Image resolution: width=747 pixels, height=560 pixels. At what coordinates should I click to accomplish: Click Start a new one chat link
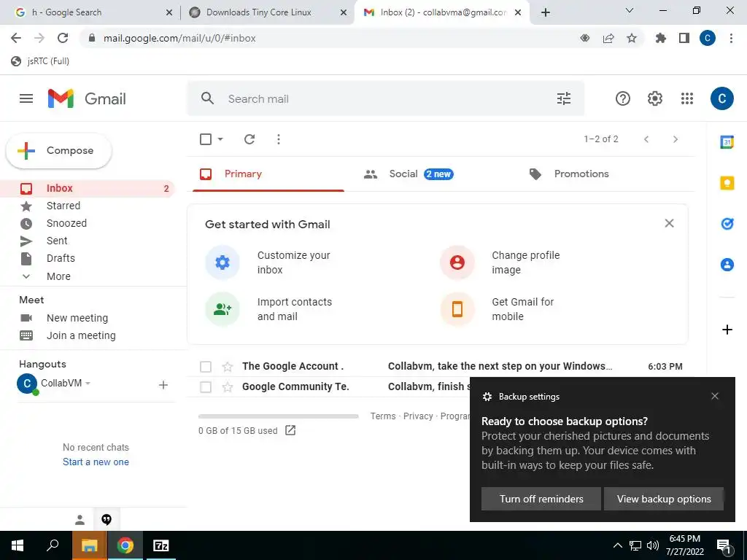click(x=96, y=462)
